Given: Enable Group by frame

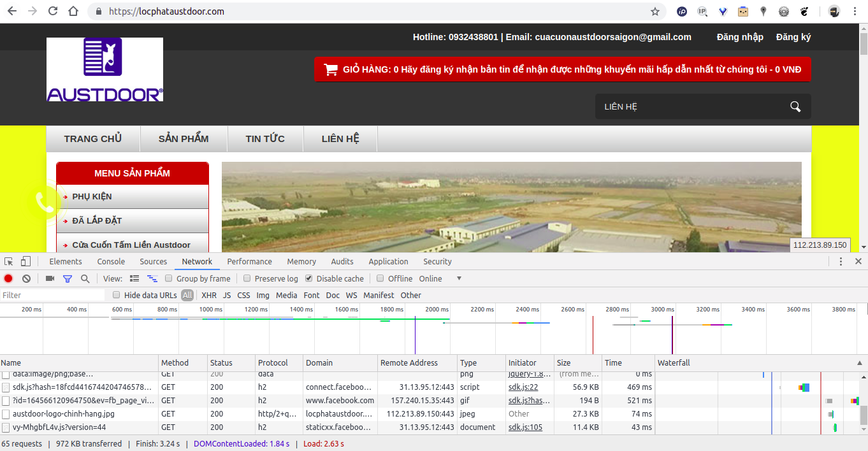Looking at the screenshot, I should (x=169, y=278).
